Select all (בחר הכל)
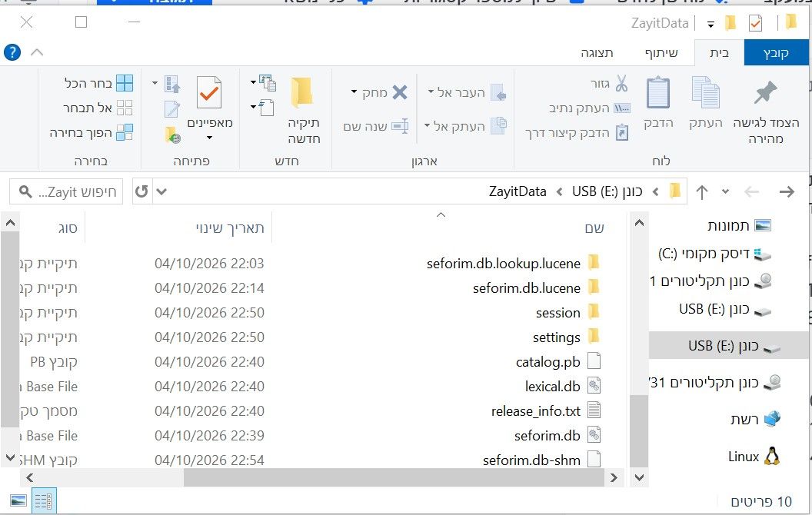812x515 pixels. point(98,83)
